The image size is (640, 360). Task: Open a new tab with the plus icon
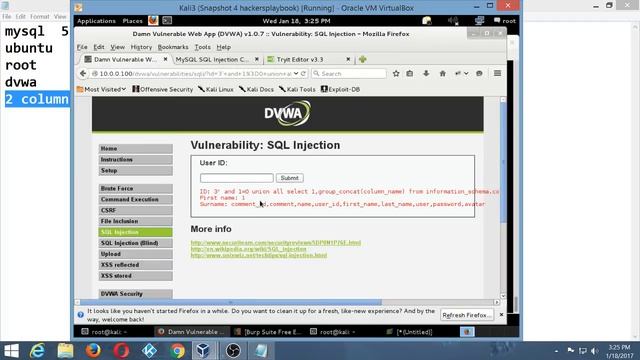[x=362, y=59]
